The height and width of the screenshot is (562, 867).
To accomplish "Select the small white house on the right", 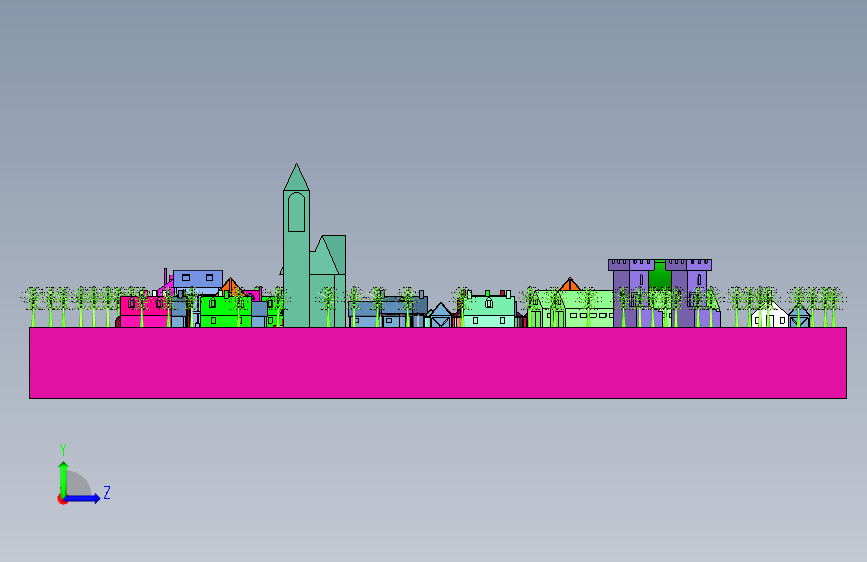I will point(769,316).
